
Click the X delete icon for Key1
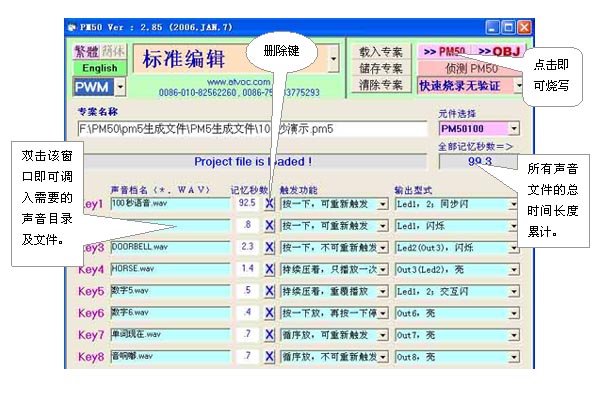point(269,203)
